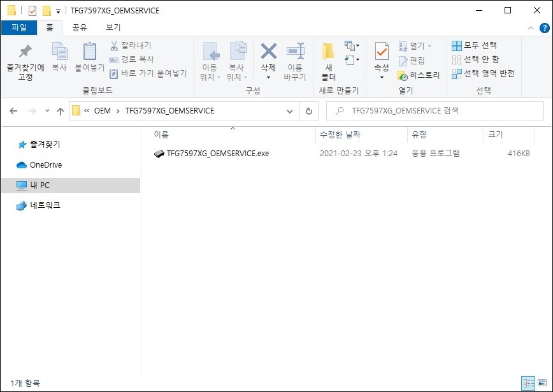
Task: Click 히스토리 (History) icon
Action: [419, 75]
